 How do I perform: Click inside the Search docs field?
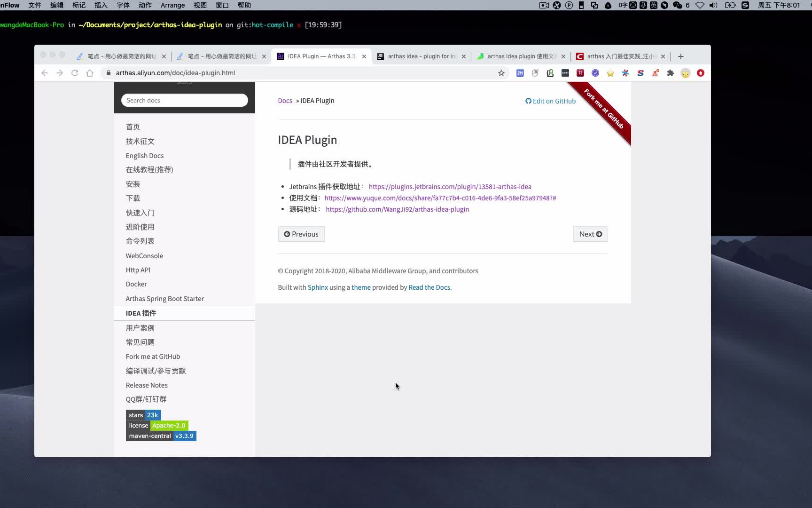point(184,100)
